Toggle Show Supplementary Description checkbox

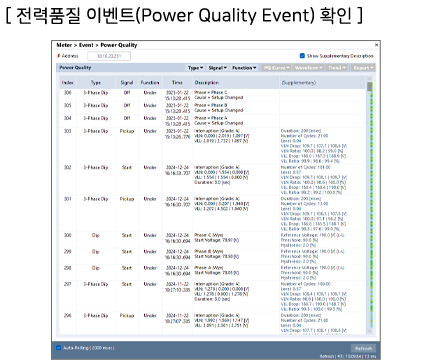pyautogui.click(x=302, y=56)
